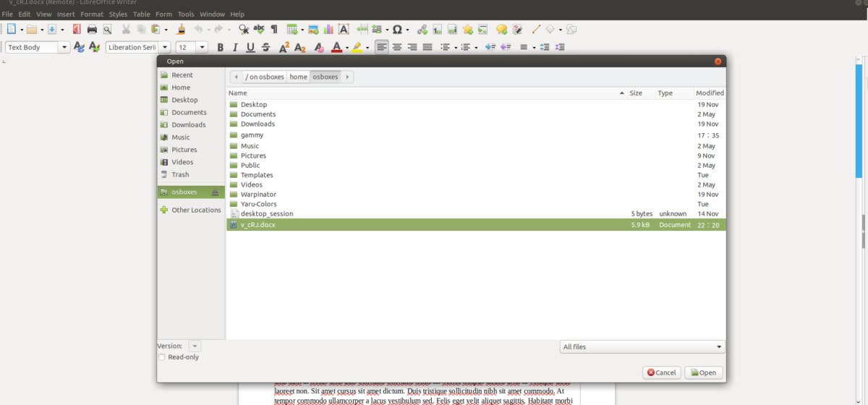Open the All files filter dropdown
The width and height of the screenshot is (868, 405).
[x=642, y=347]
